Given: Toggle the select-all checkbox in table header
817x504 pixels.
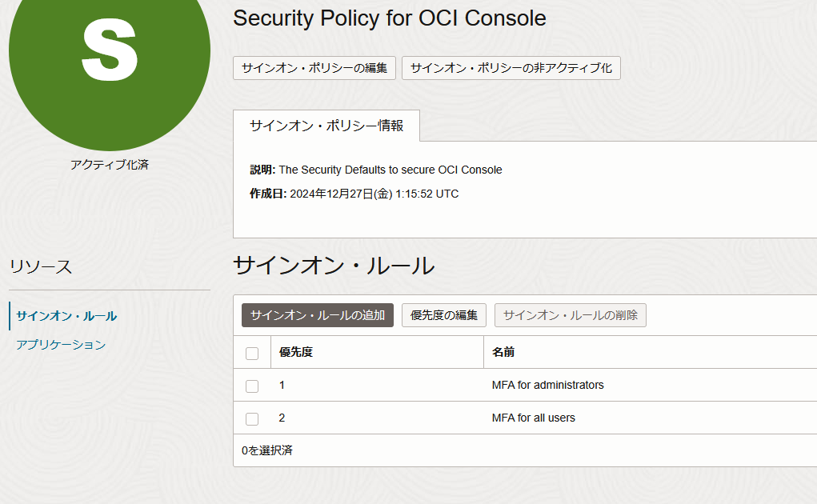Looking at the screenshot, I should pos(252,354).
